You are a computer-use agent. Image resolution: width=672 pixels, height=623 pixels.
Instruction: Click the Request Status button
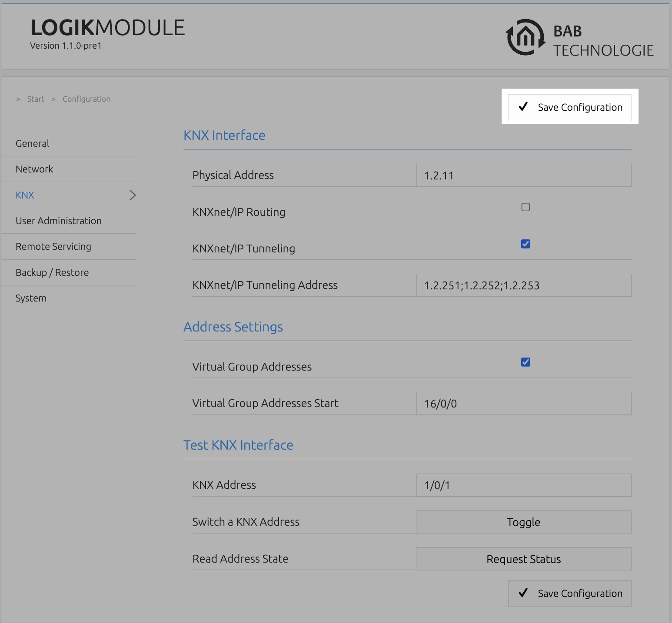524,559
